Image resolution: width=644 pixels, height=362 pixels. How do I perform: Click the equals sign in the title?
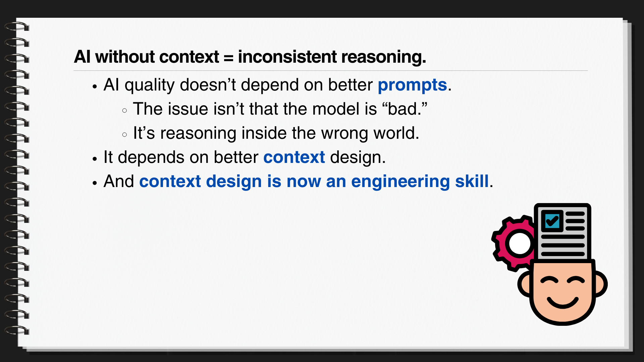point(228,57)
